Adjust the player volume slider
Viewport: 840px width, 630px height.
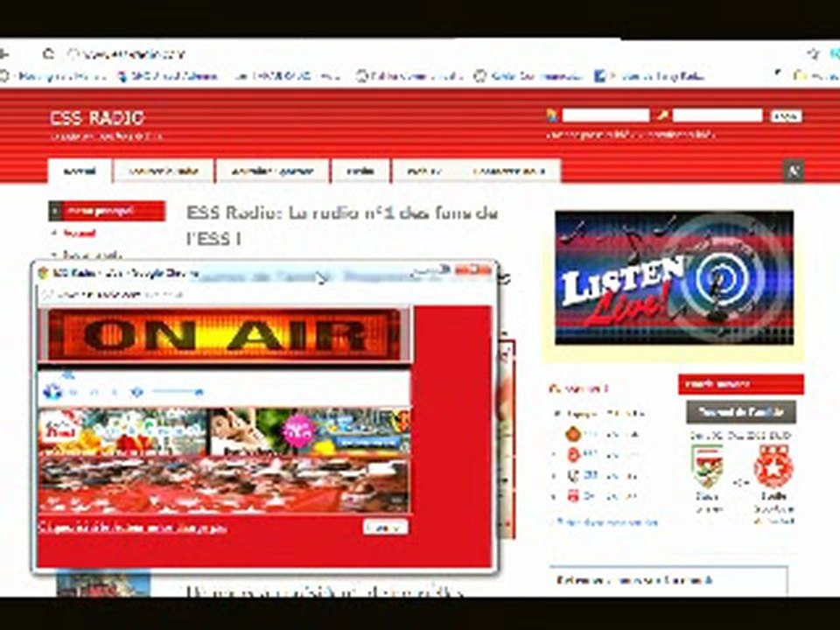pos(178,392)
